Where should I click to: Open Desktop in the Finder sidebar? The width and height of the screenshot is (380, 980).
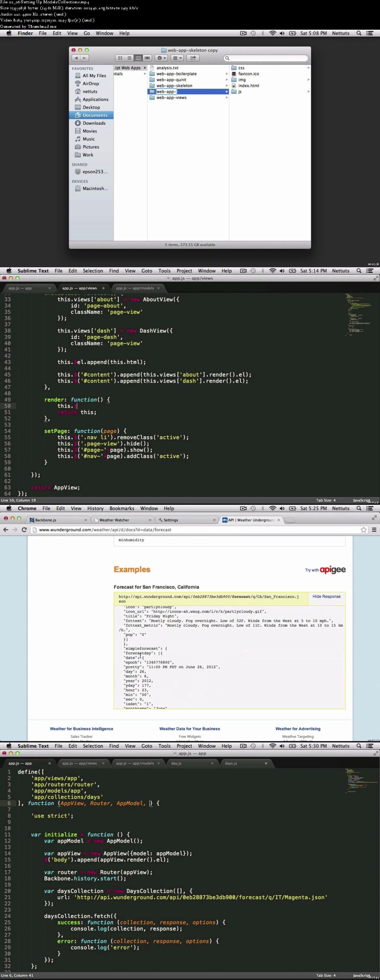91,107
